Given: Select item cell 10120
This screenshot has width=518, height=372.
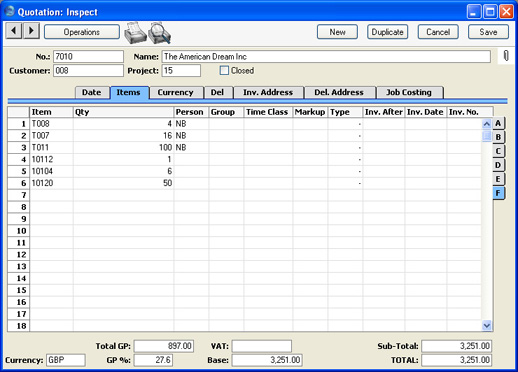Looking at the screenshot, I should point(51,183).
